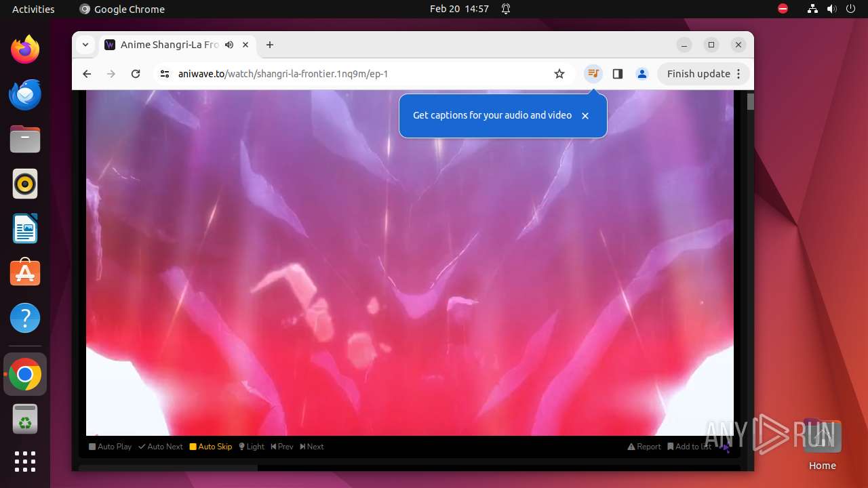
Task: Open the system volume icon in the top bar
Action: (832, 9)
